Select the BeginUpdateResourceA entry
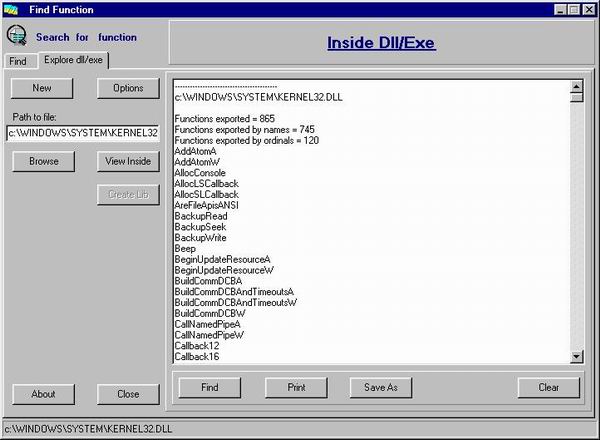 point(223,259)
